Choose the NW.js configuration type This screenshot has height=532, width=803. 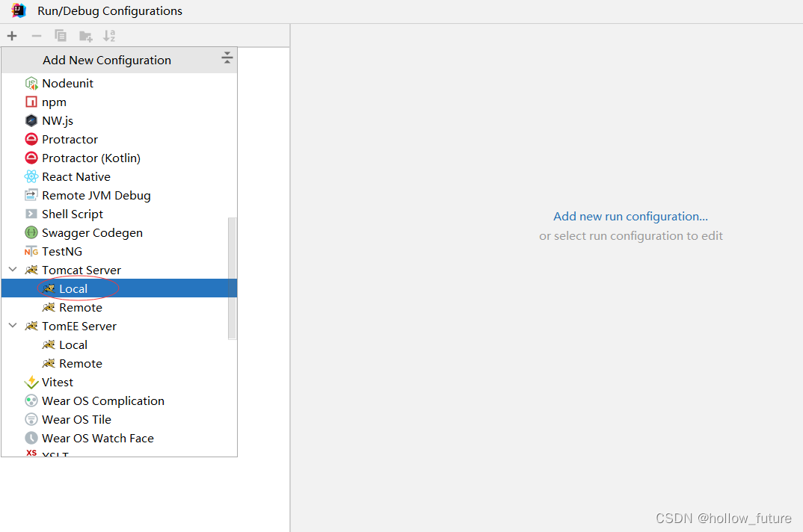click(x=120, y=121)
